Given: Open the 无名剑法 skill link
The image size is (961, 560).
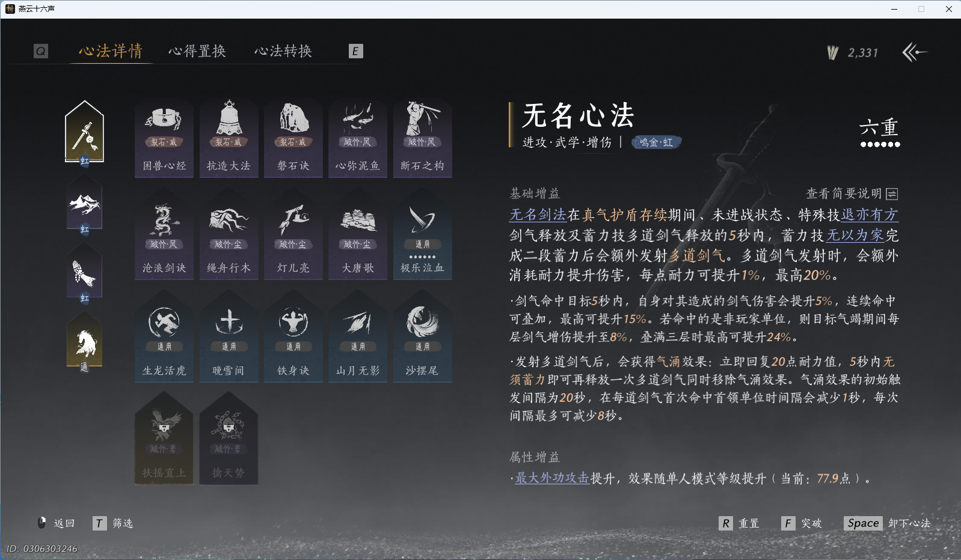Looking at the screenshot, I should coord(538,215).
